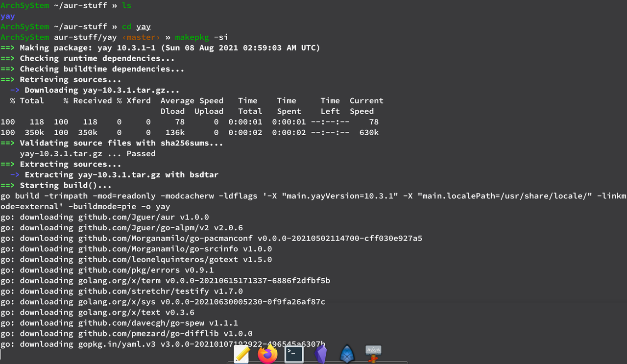
Task: Click 'golang.org/x/text v0.3.6' line
Action: [x=97, y=313]
